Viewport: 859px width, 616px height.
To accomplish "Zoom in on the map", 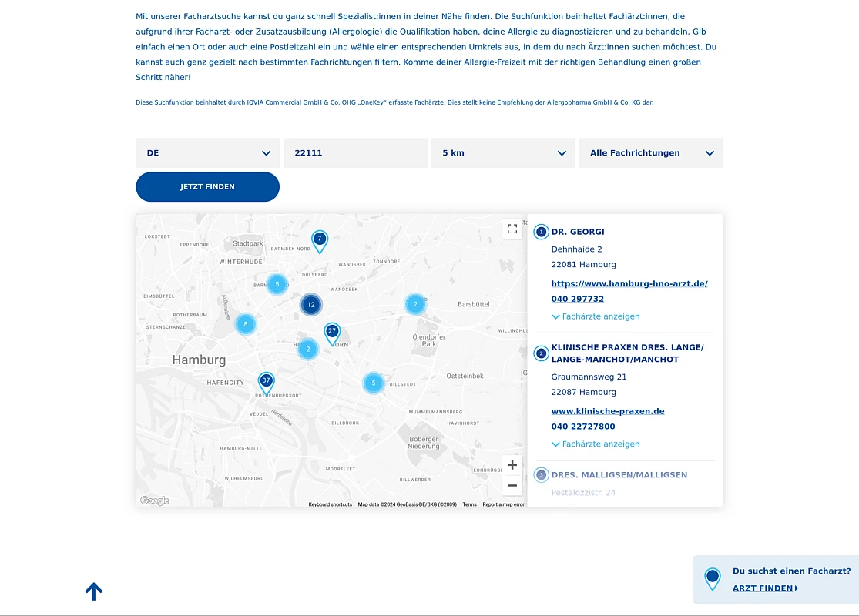I will coord(512,465).
